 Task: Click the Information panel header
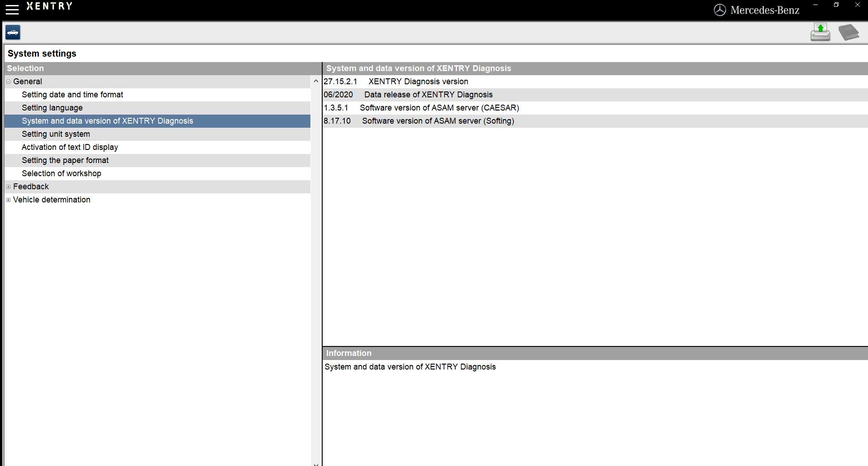pos(595,353)
